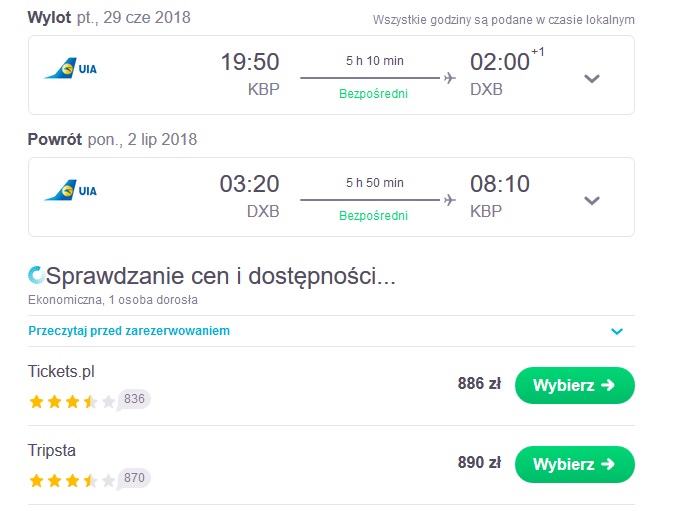Viewport: 674px width, 511px height.
Task: Click the Tickets.pl star rating
Action: pos(72,402)
